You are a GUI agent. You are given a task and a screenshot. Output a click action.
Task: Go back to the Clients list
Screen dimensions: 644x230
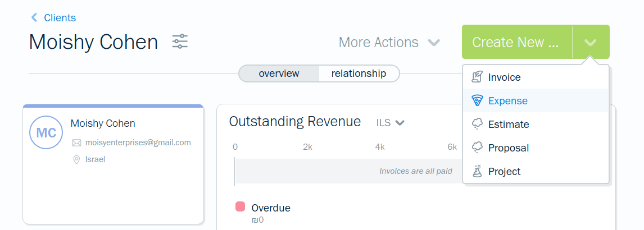coord(60,18)
